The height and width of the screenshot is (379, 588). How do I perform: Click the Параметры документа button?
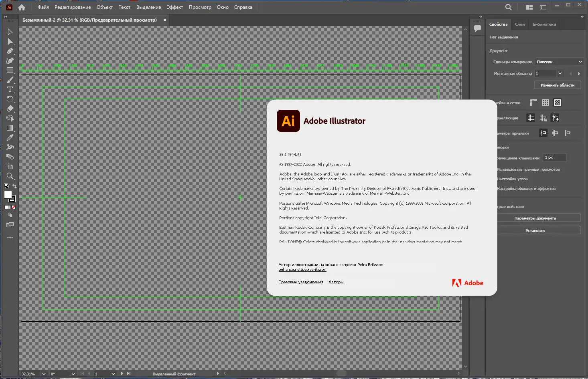[535, 218]
